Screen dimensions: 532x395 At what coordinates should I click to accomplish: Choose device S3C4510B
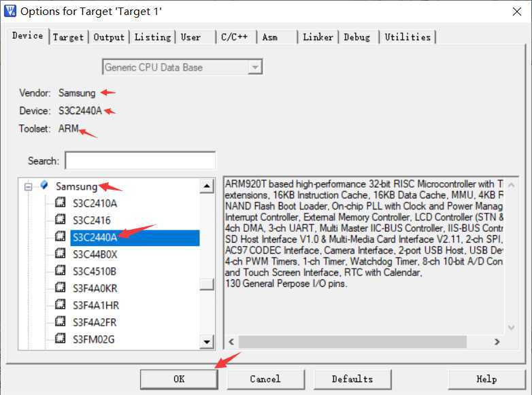[x=95, y=271]
